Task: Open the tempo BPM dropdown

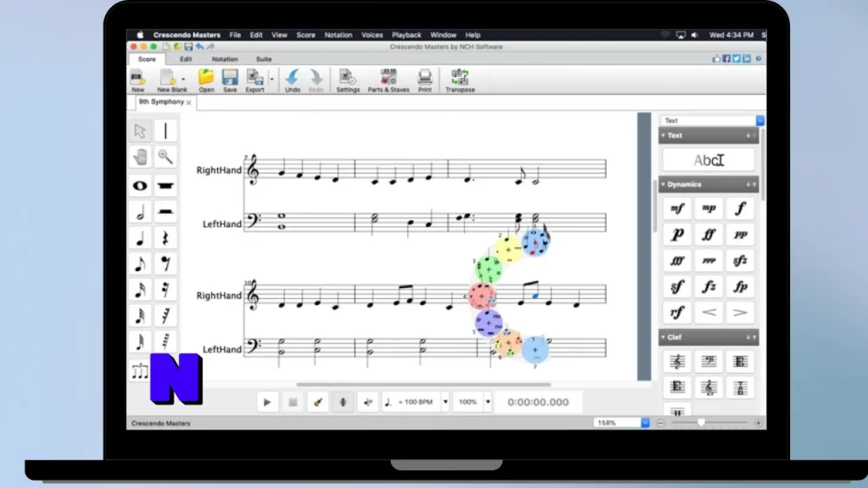Action: tap(445, 402)
